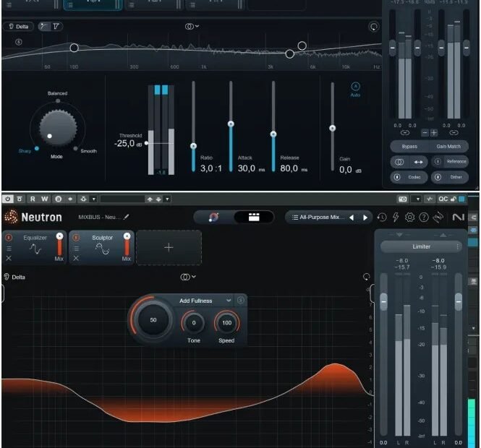Image resolution: width=481 pixels, height=448 pixels.
Task: Remove the Equalizer module with its X
Action: click(9, 258)
